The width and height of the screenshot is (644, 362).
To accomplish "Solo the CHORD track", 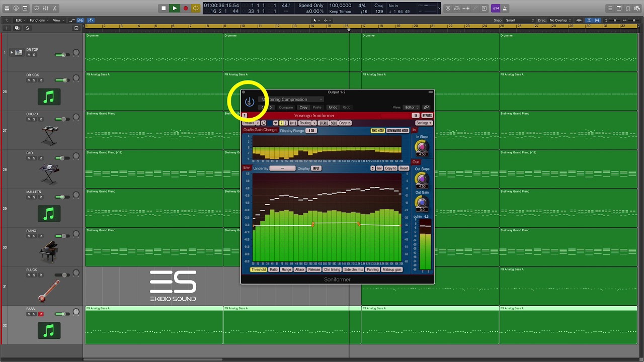I will (34, 119).
